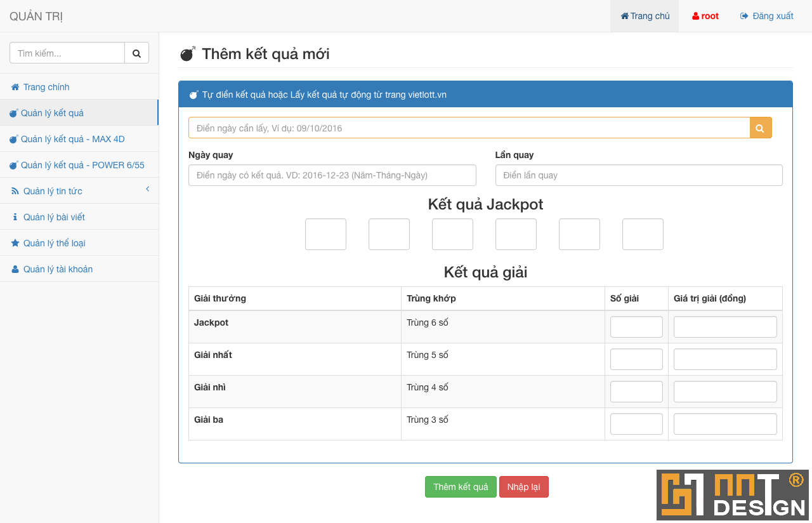Open Quản lý kết quả - POWER 6/55
This screenshot has height=523, width=812.
[x=79, y=165]
